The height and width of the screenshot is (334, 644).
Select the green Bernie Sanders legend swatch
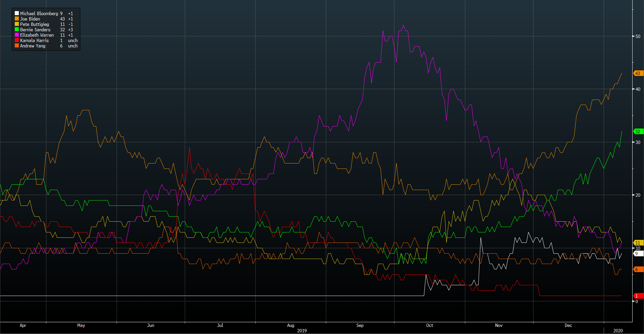[17, 30]
